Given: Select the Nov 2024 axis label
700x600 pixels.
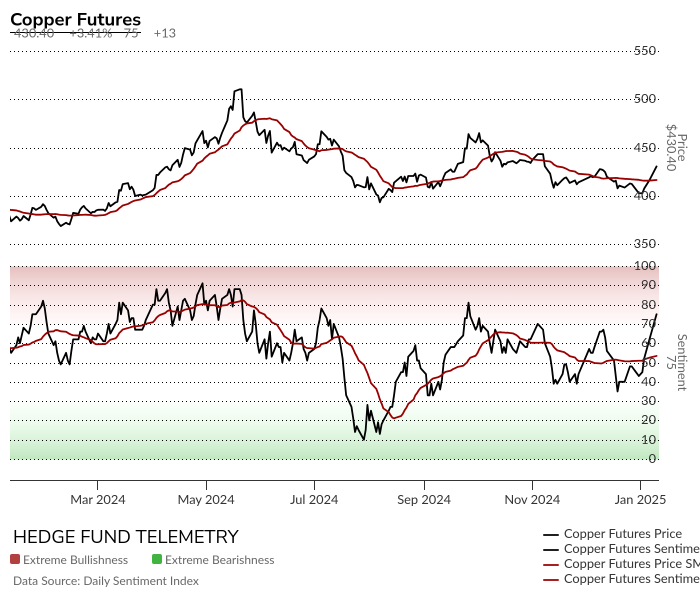Looking at the screenshot, I should coord(532,499).
